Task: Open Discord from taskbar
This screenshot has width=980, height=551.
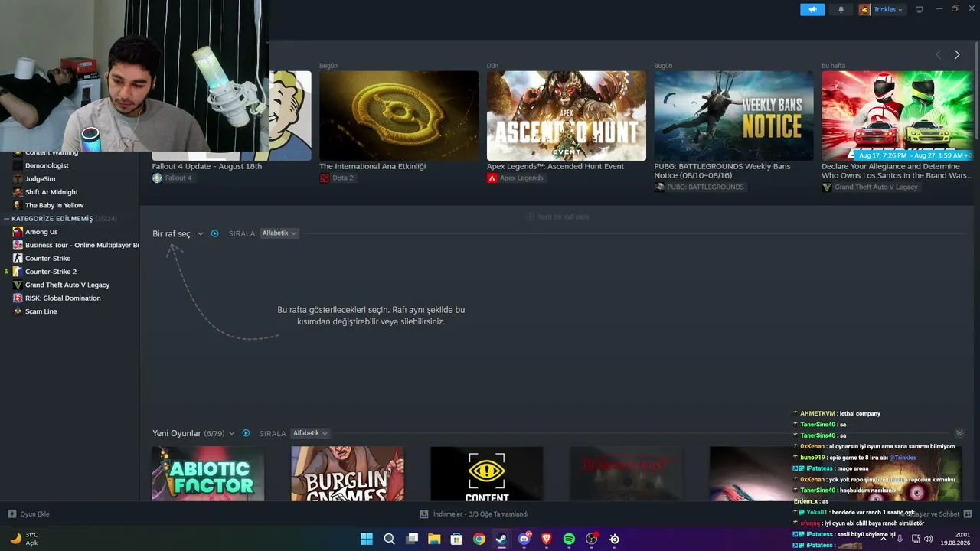Action: click(524, 539)
